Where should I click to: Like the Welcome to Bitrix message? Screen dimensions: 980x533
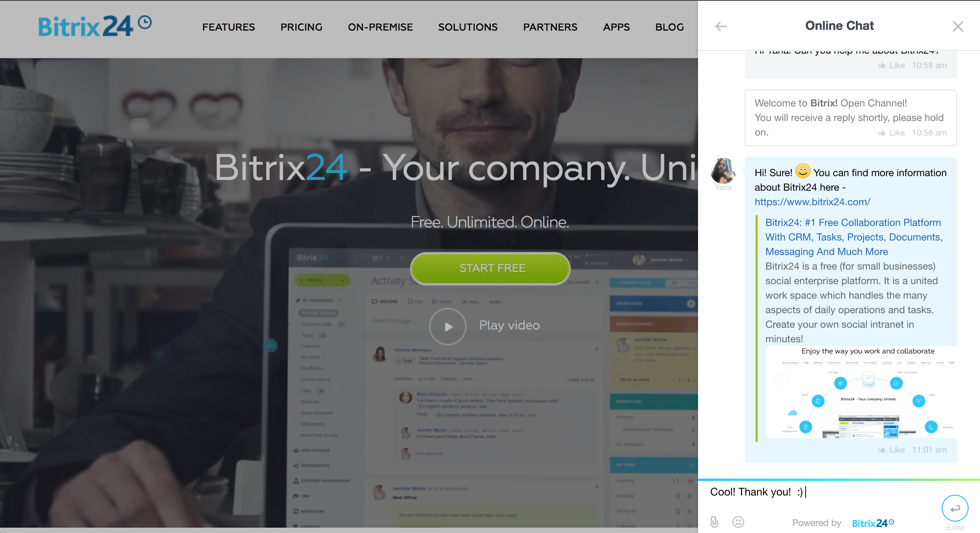[x=892, y=132]
